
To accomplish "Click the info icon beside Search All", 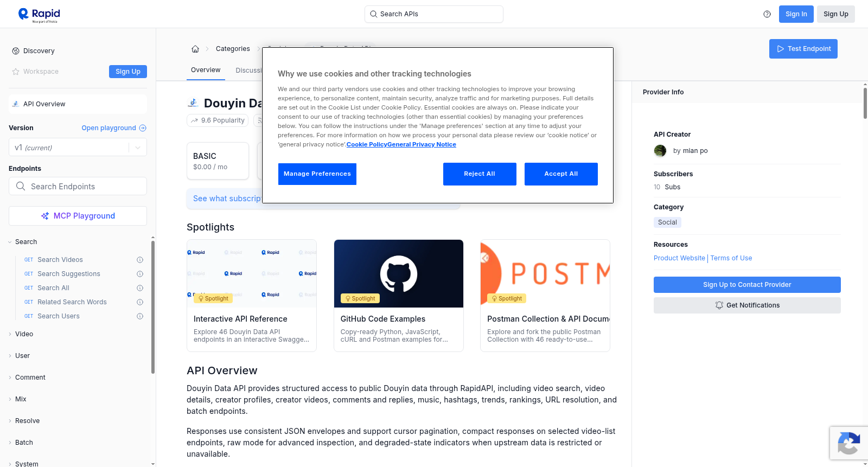I will pyautogui.click(x=140, y=288).
